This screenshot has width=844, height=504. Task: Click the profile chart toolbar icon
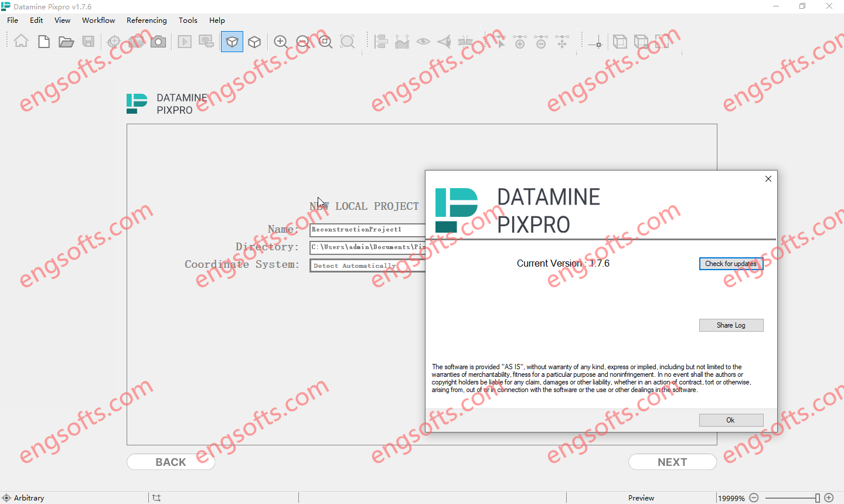402,42
